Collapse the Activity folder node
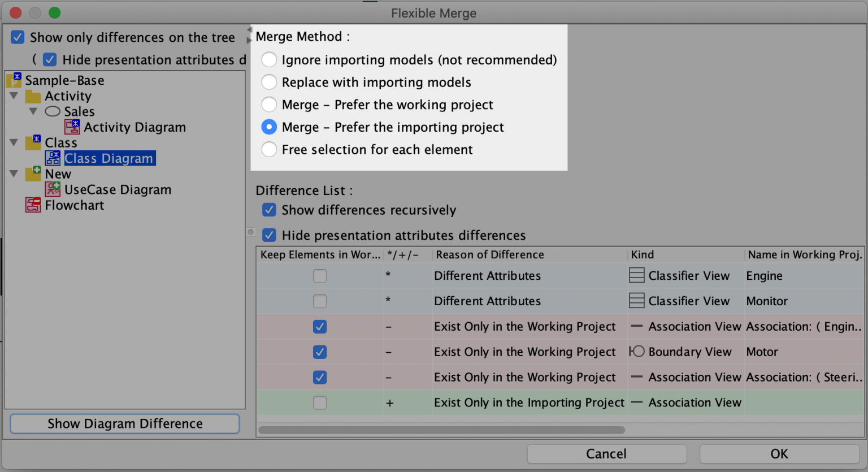868x472 pixels. pos(14,96)
